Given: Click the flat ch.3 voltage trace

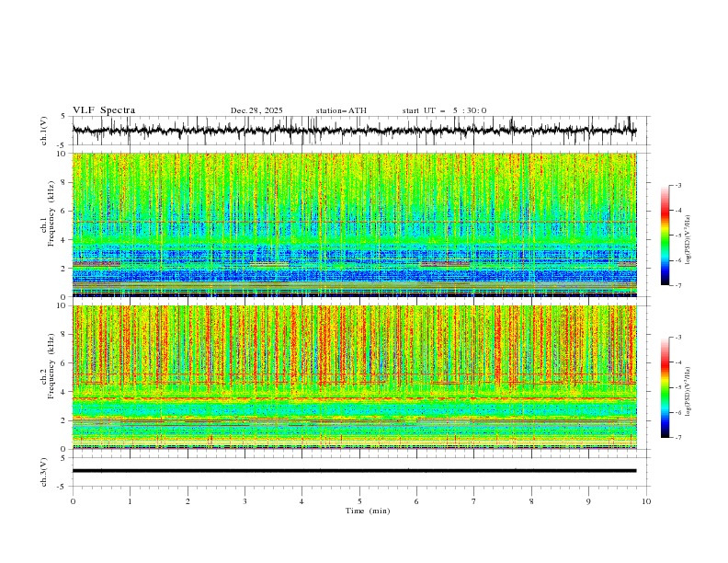Looking at the screenshot, I should point(354,471).
